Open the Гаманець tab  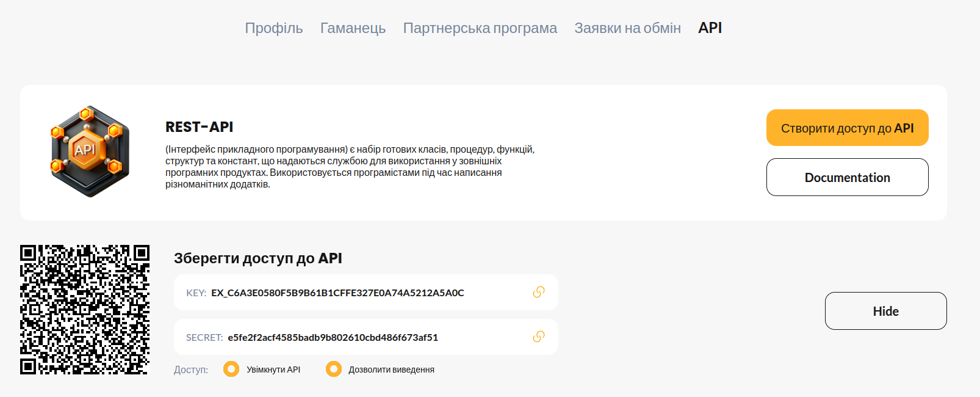(353, 28)
